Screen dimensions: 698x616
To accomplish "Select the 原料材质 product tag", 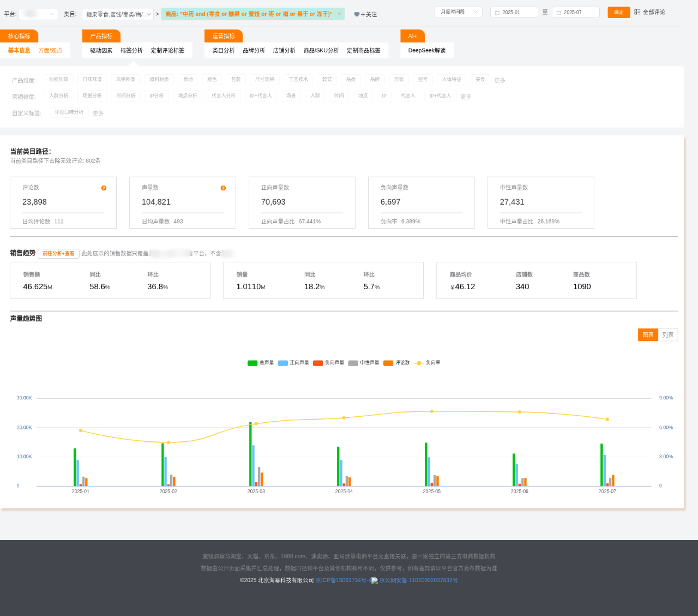I will click(159, 80).
